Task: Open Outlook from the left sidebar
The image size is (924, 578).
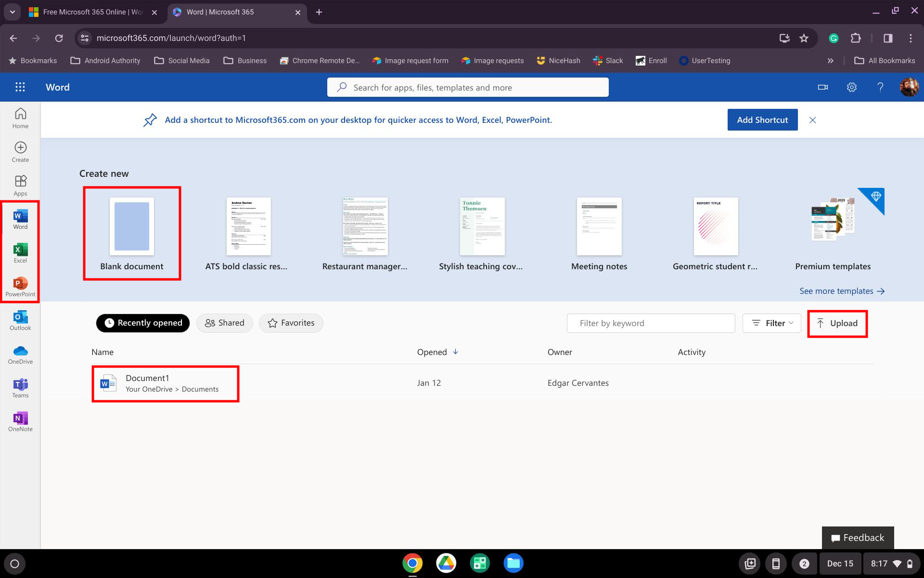Action: 20,320
